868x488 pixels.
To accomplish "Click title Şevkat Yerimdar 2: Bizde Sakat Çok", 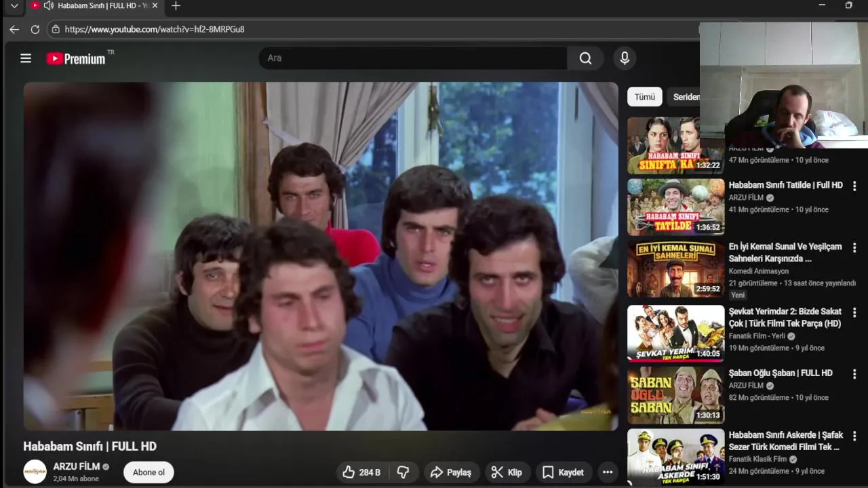I will pos(785,317).
